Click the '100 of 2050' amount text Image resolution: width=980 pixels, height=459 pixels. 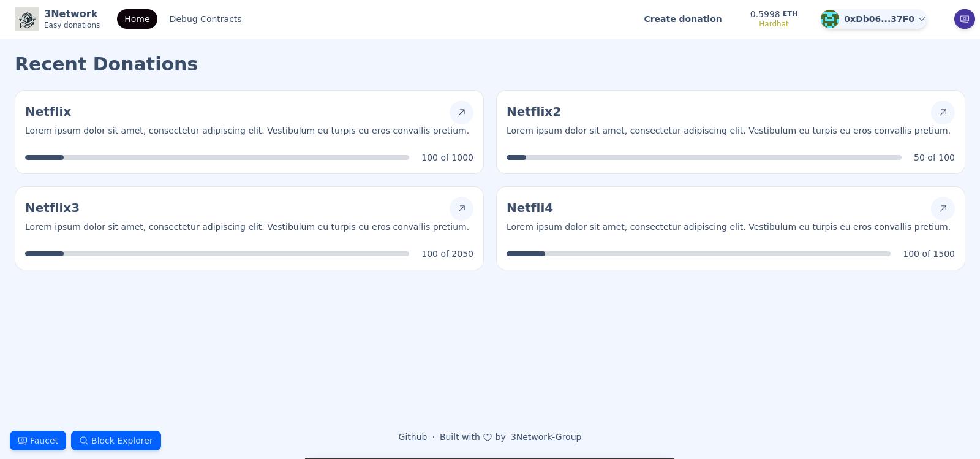click(447, 254)
